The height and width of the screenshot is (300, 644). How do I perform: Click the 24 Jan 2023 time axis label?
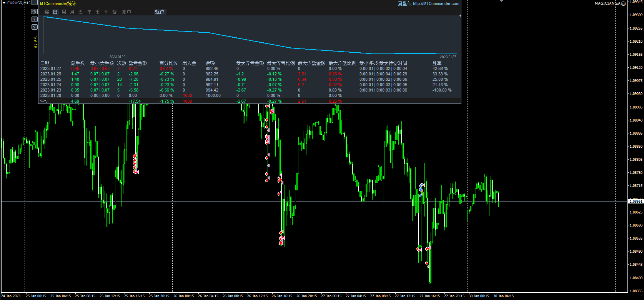11,296
